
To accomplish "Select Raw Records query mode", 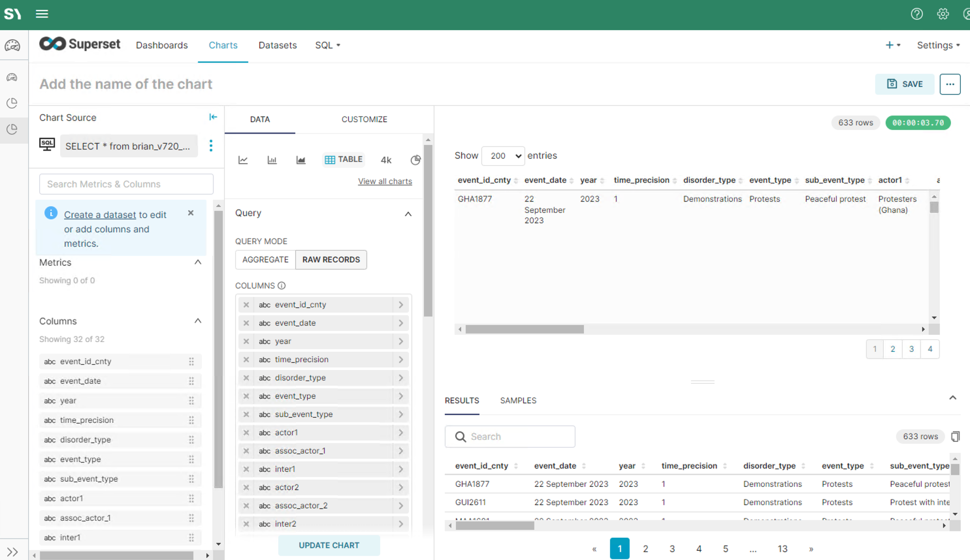I will point(331,260).
